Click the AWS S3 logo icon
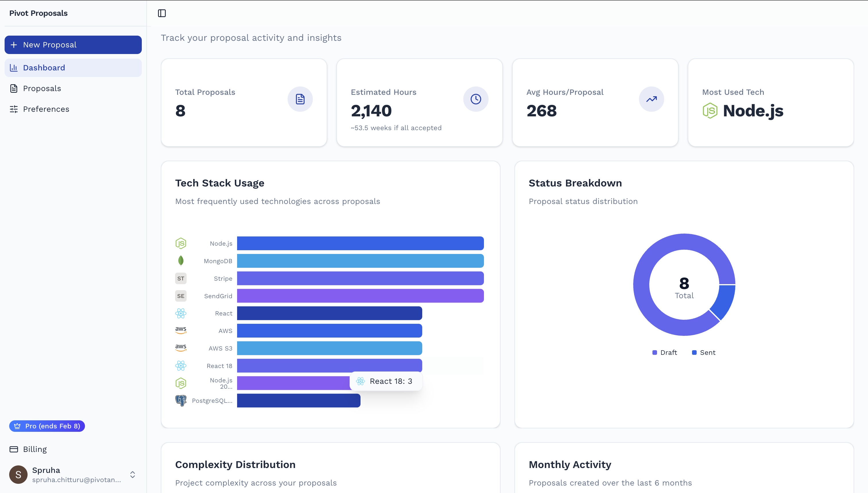This screenshot has width=868, height=493. coord(181,348)
